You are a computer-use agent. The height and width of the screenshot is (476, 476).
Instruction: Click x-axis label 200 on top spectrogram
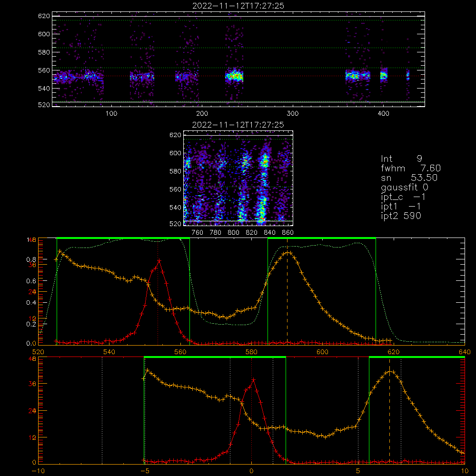[x=202, y=114]
